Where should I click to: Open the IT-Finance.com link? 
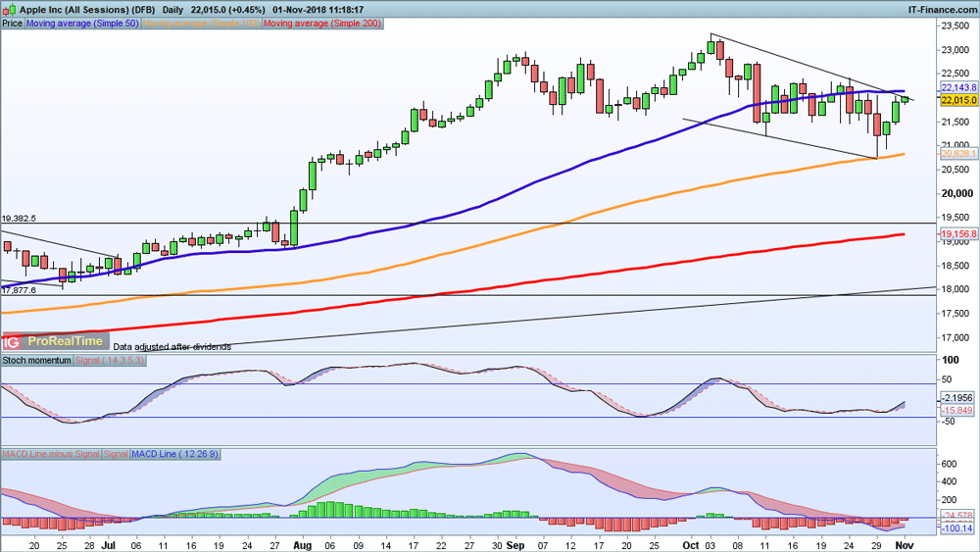click(x=942, y=10)
